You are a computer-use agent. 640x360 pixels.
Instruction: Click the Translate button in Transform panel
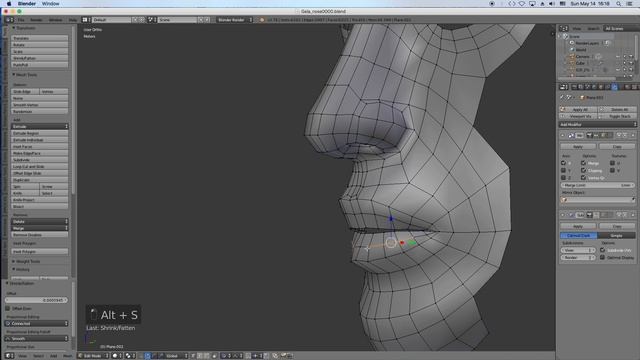(40, 38)
